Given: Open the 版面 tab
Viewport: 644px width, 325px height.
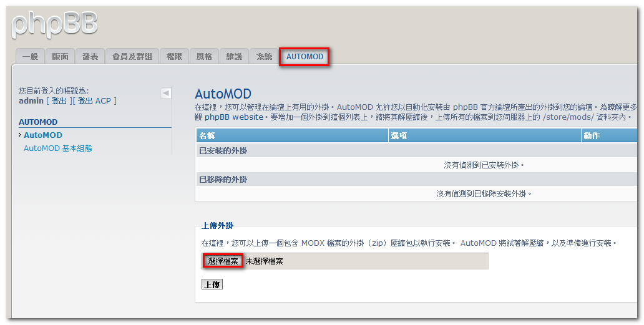Looking at the screenshot, I should (61, 57).
